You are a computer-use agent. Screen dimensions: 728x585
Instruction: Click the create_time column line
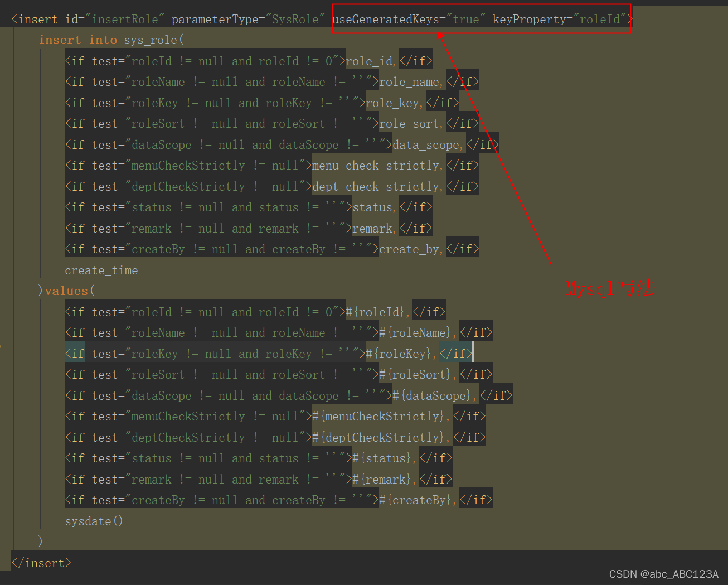[x=101, y=270]
